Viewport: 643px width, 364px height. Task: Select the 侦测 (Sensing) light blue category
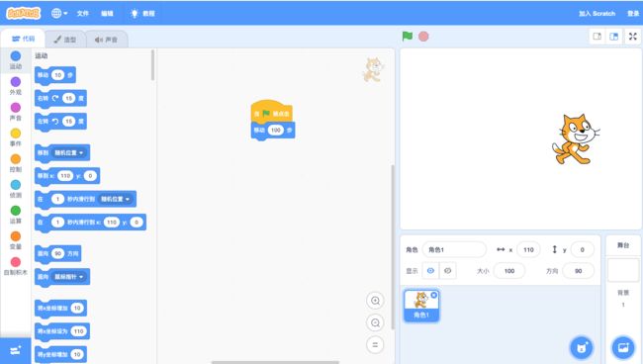16,189
